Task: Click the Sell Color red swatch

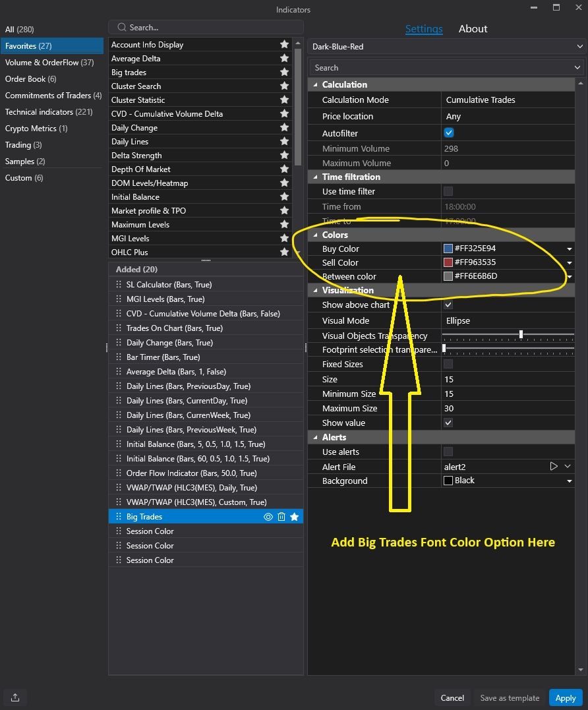Action: click(448, 262)
